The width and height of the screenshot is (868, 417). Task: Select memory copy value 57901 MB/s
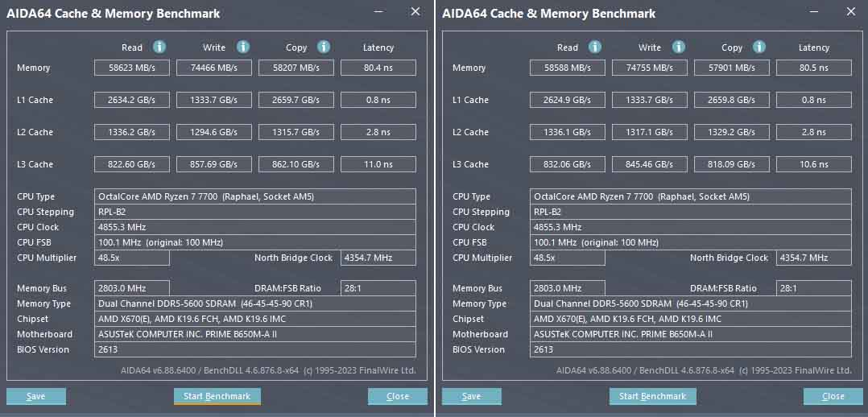[732, 68]
